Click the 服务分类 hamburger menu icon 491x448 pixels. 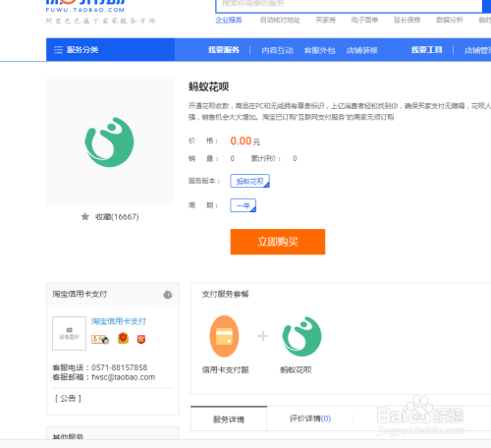[58, 50]
